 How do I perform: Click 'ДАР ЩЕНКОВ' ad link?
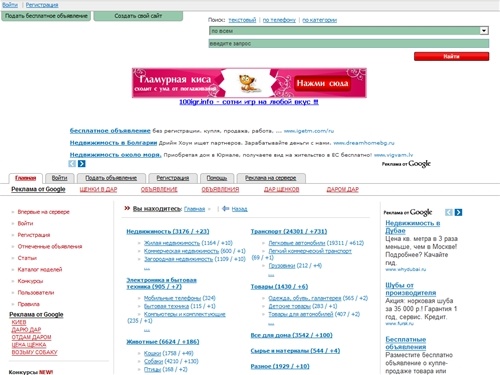[281, 189]
